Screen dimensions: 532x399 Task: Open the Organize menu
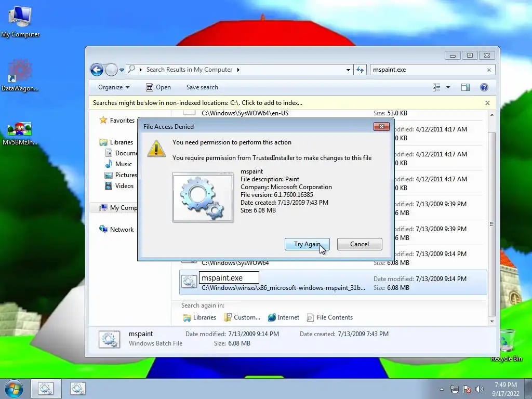coord(114,87)
